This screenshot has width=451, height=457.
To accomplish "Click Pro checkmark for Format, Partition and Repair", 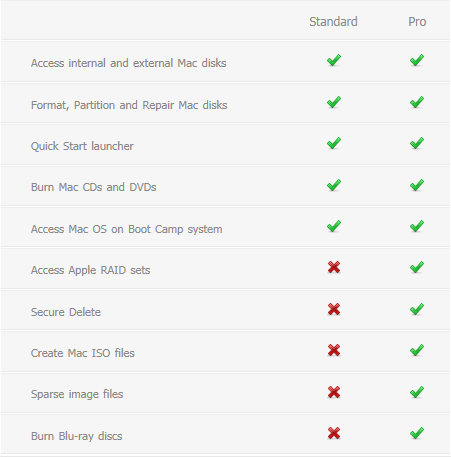I will click(x=417, y=102).
